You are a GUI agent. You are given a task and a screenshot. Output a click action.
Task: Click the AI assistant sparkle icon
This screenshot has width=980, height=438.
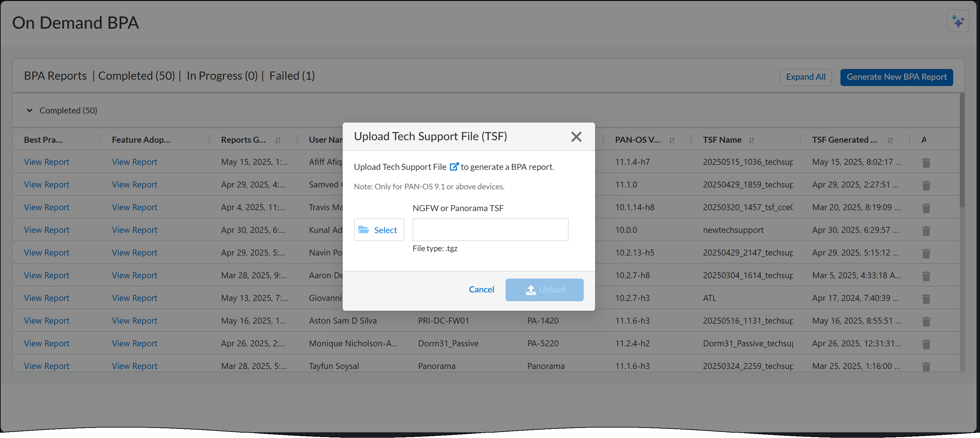[958, 21]
